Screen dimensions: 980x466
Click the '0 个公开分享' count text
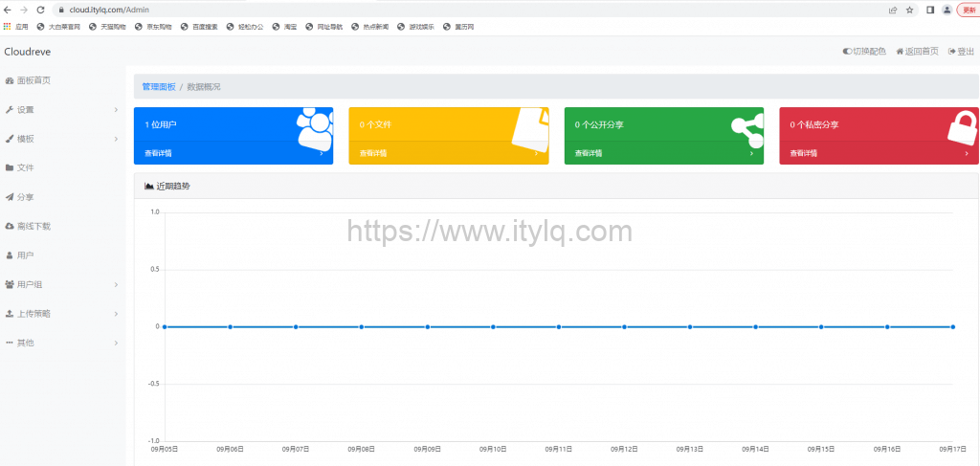(x=599, y=125)
